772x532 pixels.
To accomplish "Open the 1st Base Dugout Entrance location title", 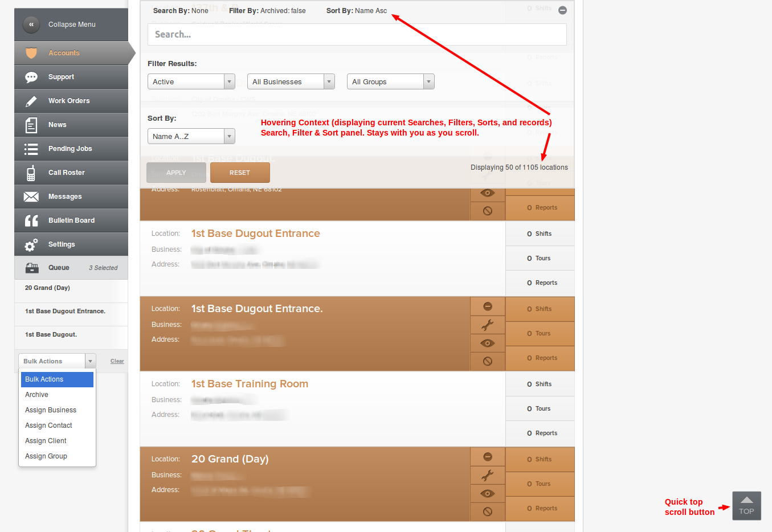I will [x=255, y=234].
